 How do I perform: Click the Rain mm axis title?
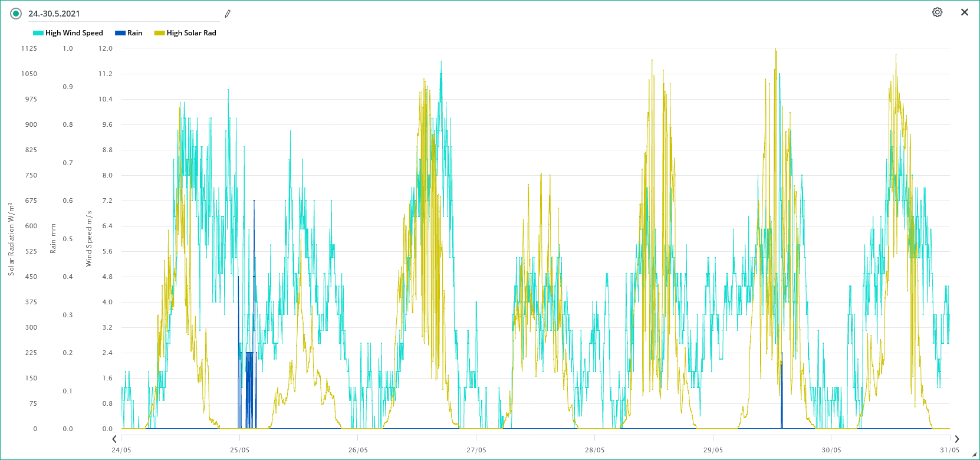[x=53, y=238]
